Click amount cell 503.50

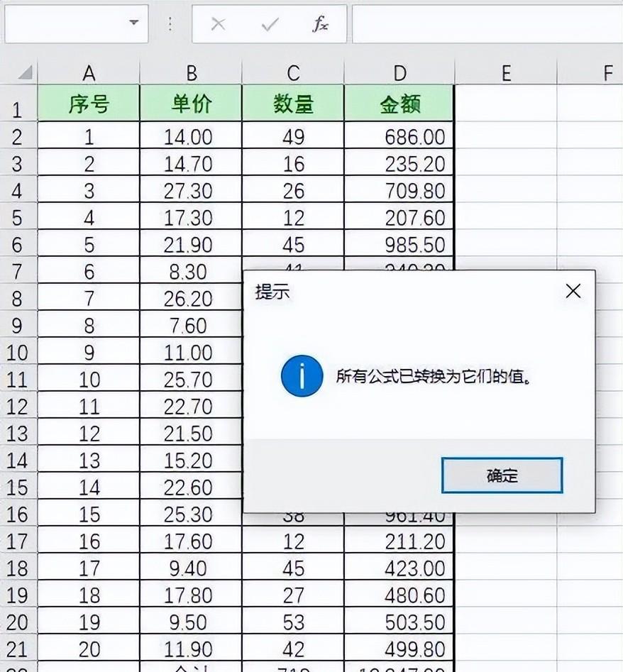tap(399, 622)
